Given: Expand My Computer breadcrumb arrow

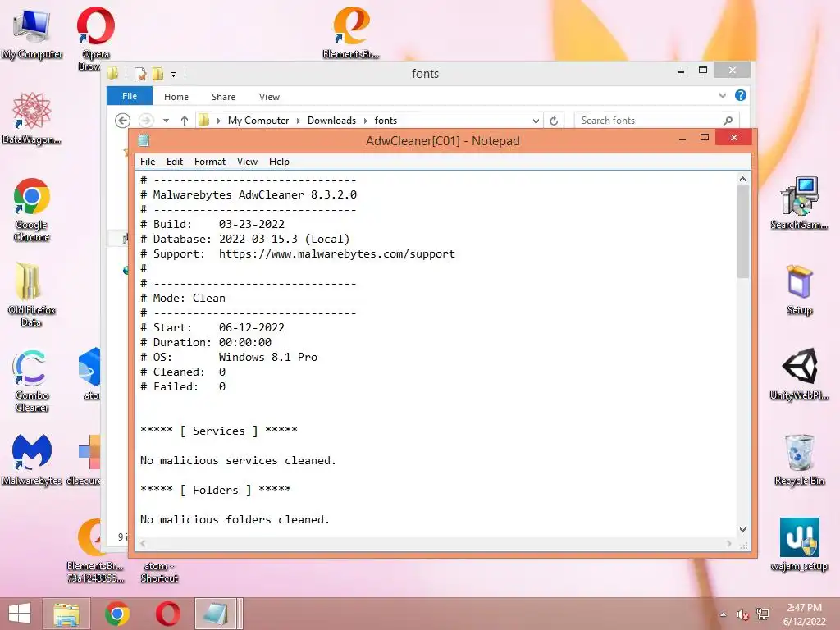Looking at the screenshot, I should click(x=299, y=121).
